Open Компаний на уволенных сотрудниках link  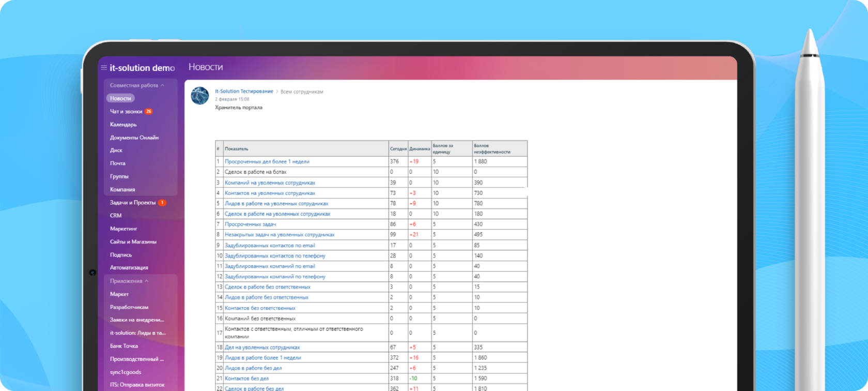click(270, 183)
